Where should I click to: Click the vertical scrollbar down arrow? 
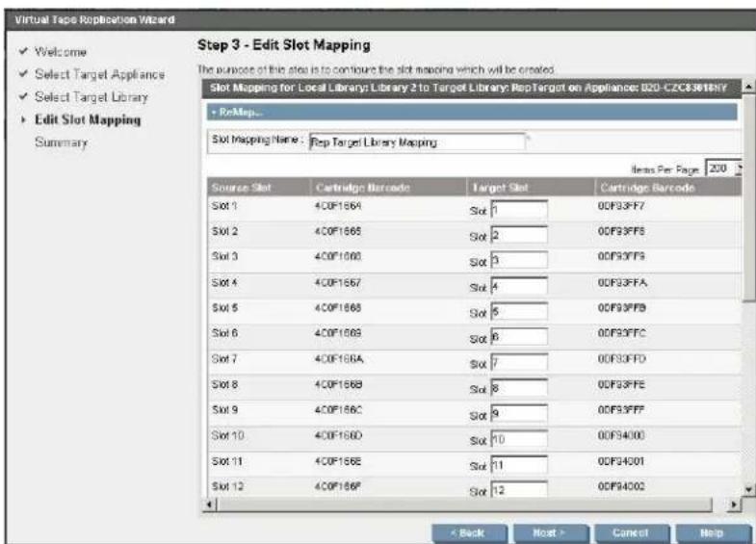click(748, 489)
